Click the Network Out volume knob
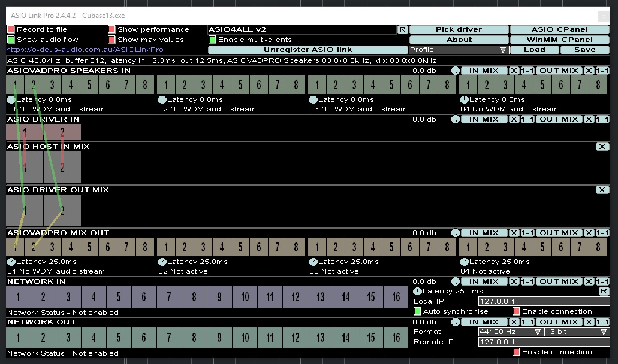This screenshot has width=618, height=364. (456, 322)
